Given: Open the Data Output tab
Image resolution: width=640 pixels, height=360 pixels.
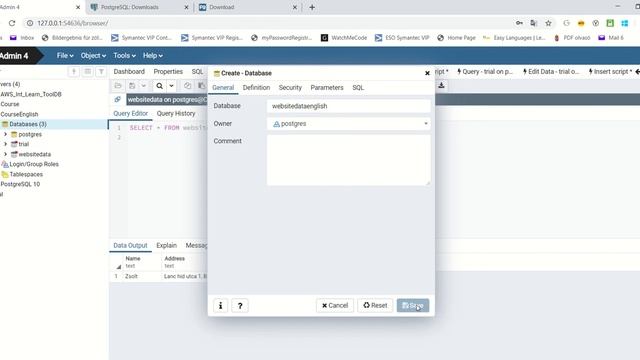Looking at the screenshot, I should (130, 245).
